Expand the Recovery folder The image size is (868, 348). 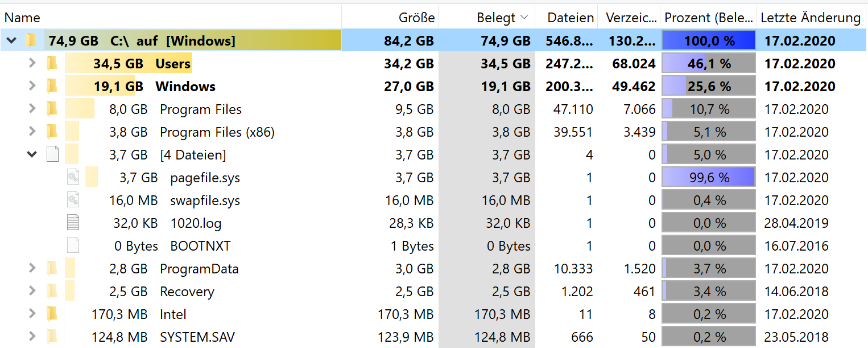point(32,291)
